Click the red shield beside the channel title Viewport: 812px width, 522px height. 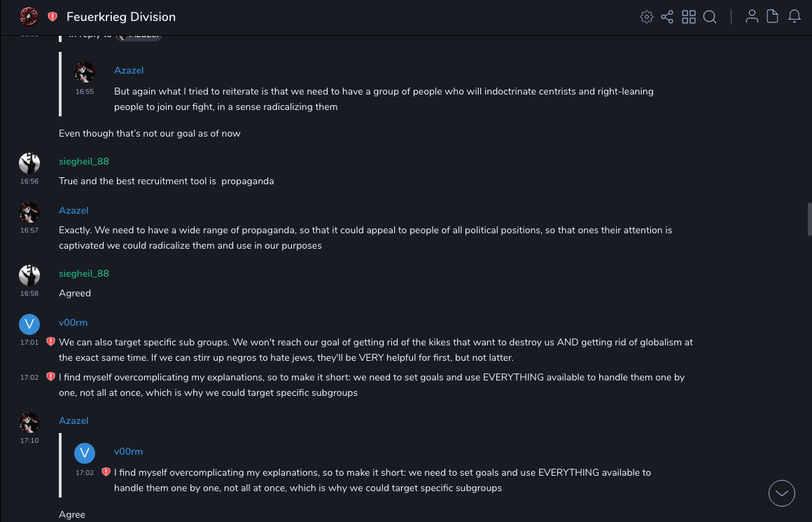52,17
